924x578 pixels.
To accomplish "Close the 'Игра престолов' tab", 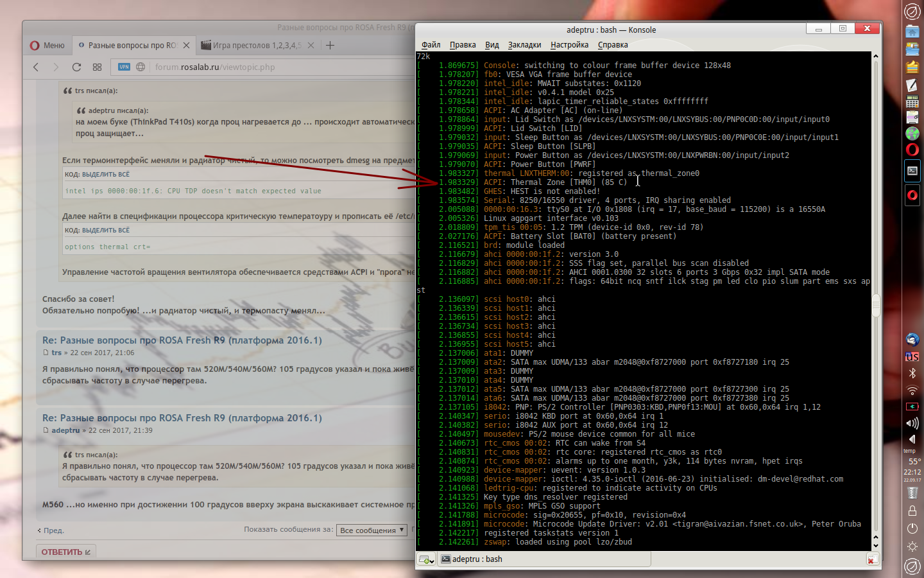I will point(311,46).
